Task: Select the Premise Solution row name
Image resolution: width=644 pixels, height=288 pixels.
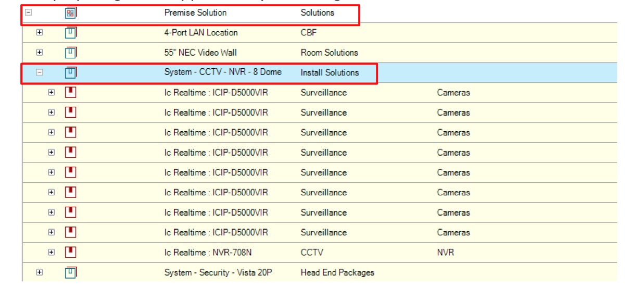Action: coord(195,12)
